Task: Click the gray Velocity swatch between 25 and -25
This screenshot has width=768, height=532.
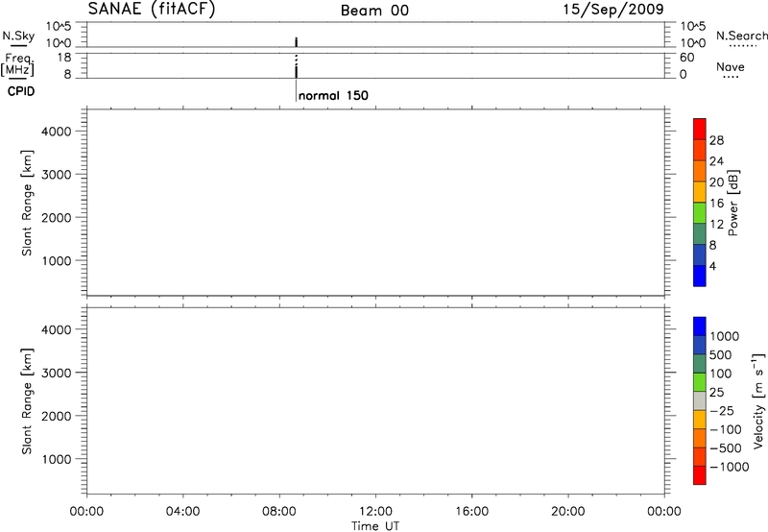Action: click(700, 400)
